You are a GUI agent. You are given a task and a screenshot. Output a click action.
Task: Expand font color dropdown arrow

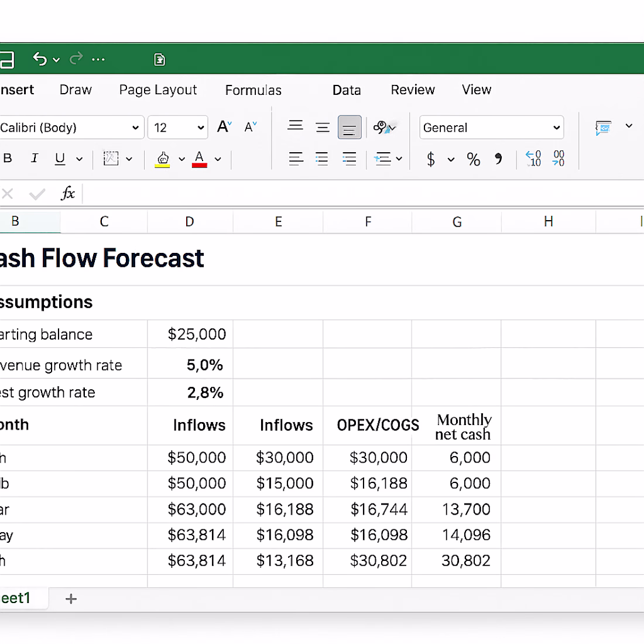[218, 159]
